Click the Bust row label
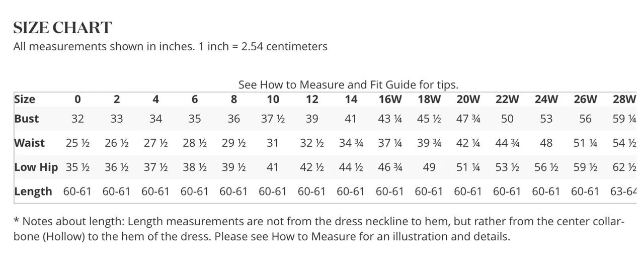 (x=27, y=119)
